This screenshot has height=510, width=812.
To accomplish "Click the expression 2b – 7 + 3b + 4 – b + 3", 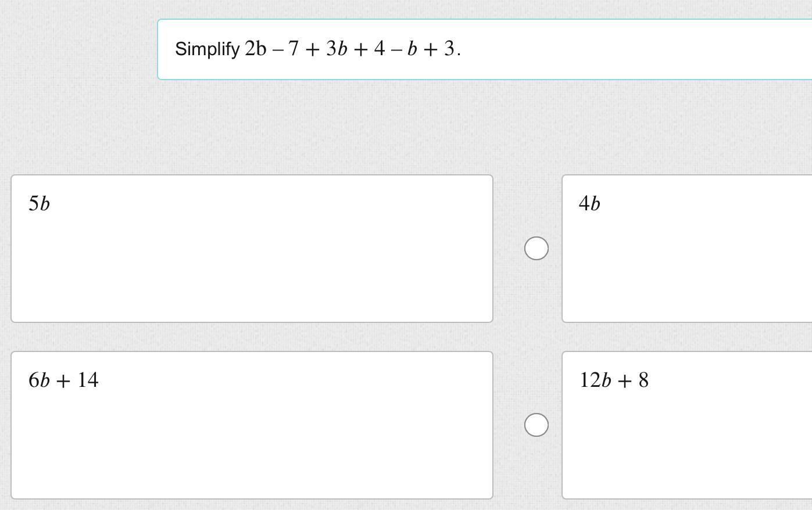I will 352,49.
